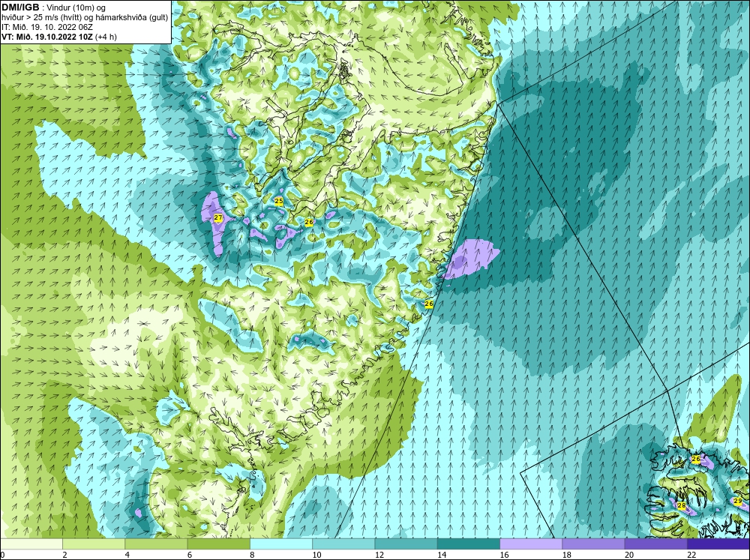Image resolution: width=750 pixels, height=560 pixels.
Task: Pick the 8–10 m/s pale cyan swatch
Action: click(281, 544)
